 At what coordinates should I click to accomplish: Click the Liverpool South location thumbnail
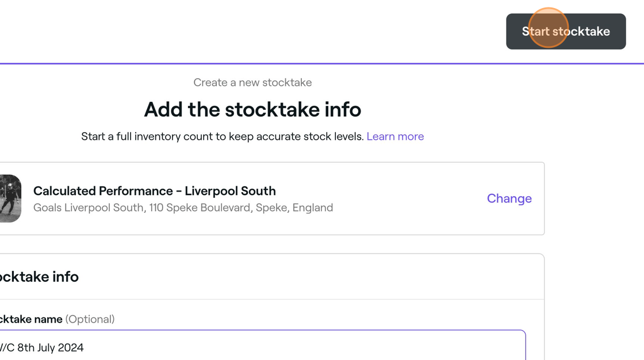[x=10, y=198]
